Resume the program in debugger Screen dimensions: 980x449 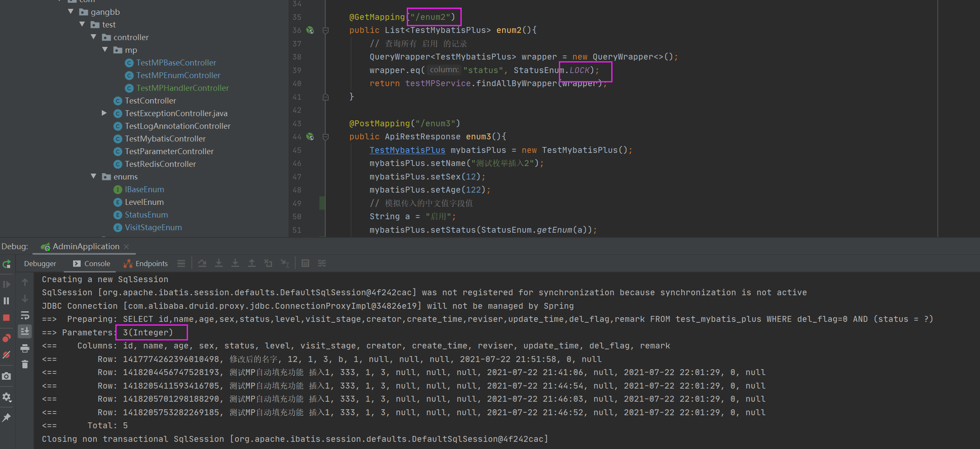click(7, 284)
